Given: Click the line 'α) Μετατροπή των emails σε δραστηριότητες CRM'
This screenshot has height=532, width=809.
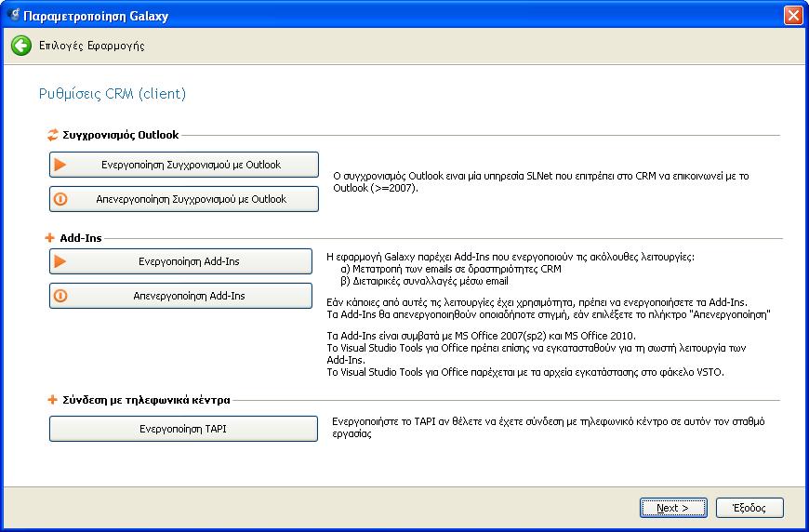Looking at the screenshot, I should coord(451,269).
